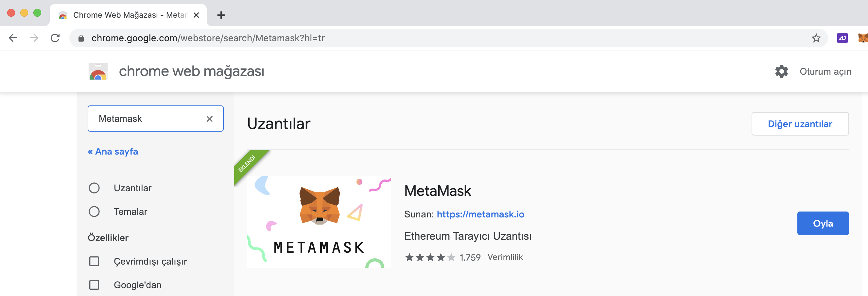The width and height of the screenshot is (868, 296).
Task: Select the Temalar radio button
Action: (x=94, y=212)
